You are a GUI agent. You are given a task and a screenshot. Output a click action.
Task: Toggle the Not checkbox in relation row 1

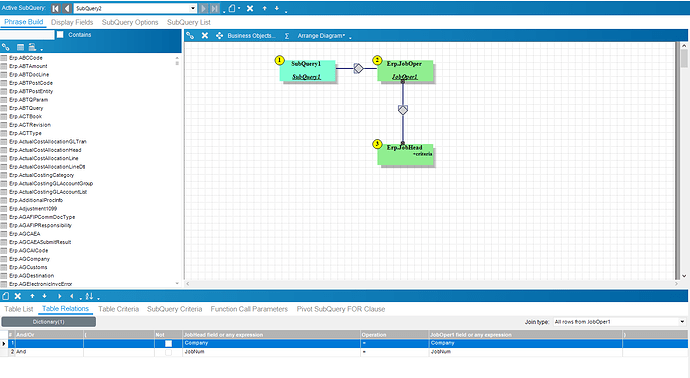(x=169, y=343)
